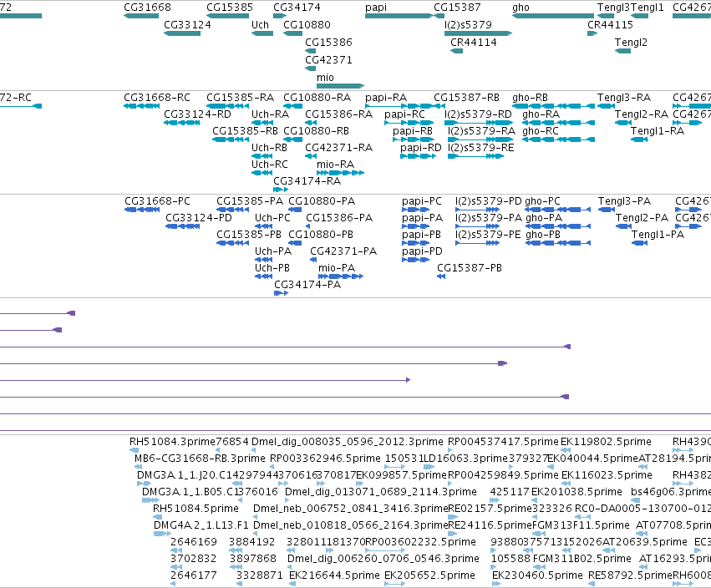This screenshot has width=711, height=588.
Task: Click protein Tengl3-PA
Action: (624, 201)
